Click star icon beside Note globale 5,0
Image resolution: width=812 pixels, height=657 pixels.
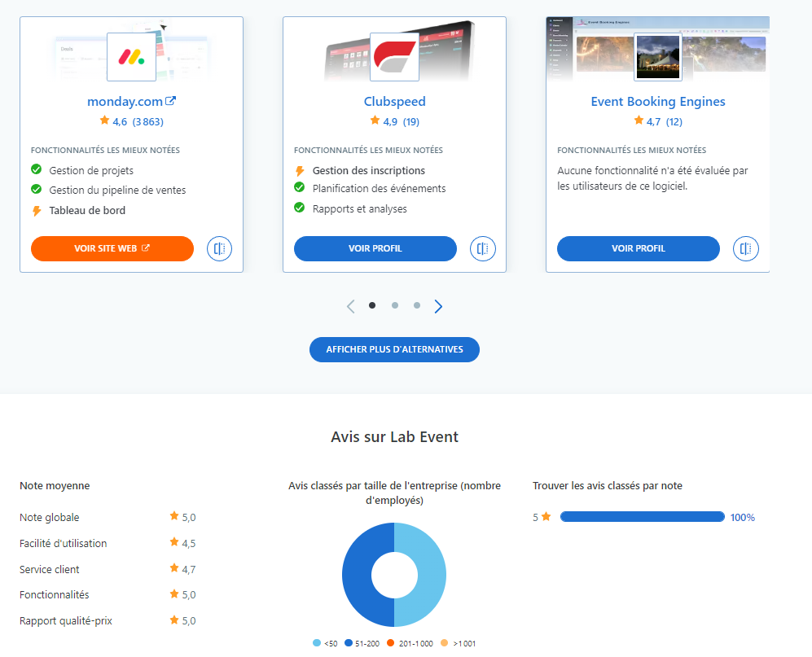point(174,515)
